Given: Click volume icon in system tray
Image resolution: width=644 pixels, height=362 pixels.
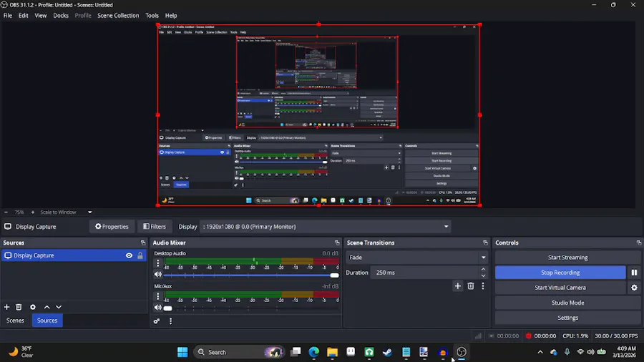Looking at the screenshot, I should (x=590, y=352).
